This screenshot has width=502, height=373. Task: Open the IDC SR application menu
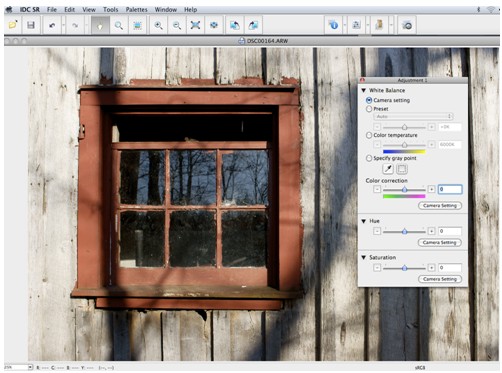[29, 10]
